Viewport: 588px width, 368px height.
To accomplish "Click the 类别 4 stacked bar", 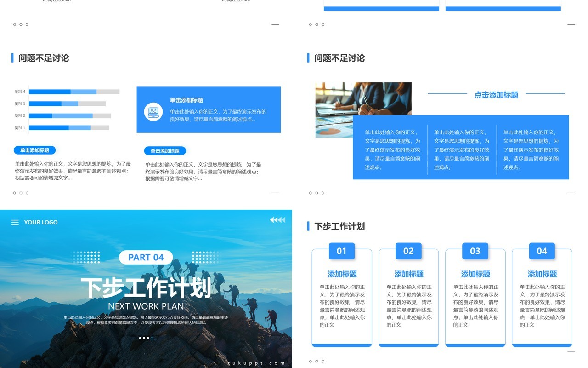I will tap(74, 92).
